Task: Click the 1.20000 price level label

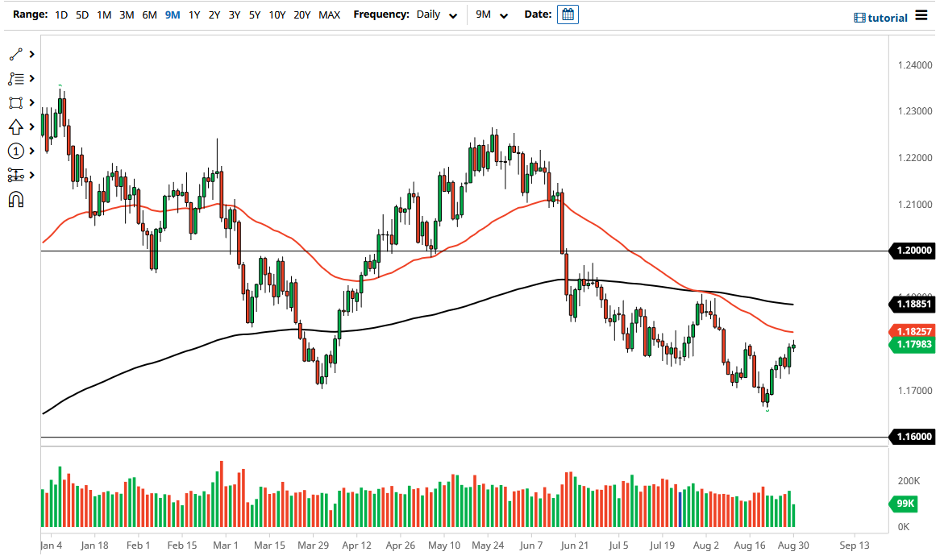Action: [913, 251]
